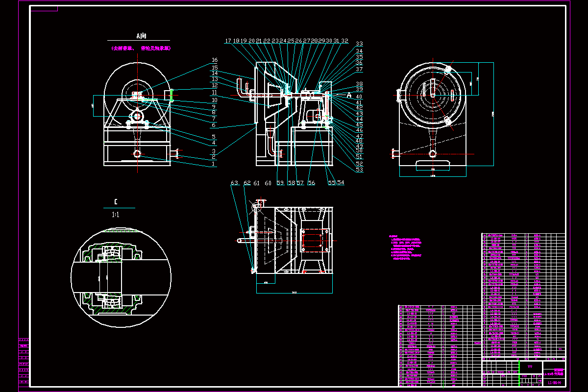Click part callout number 35

359,57
